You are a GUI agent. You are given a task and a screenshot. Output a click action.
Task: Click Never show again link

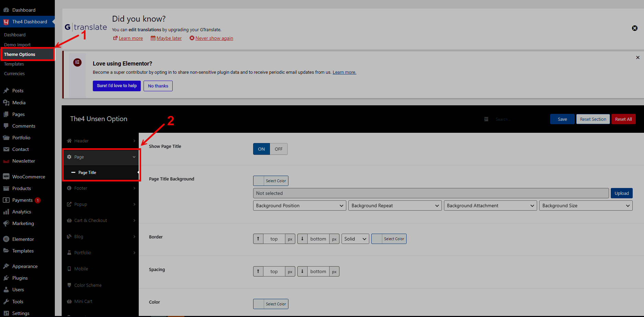point(214,38)
